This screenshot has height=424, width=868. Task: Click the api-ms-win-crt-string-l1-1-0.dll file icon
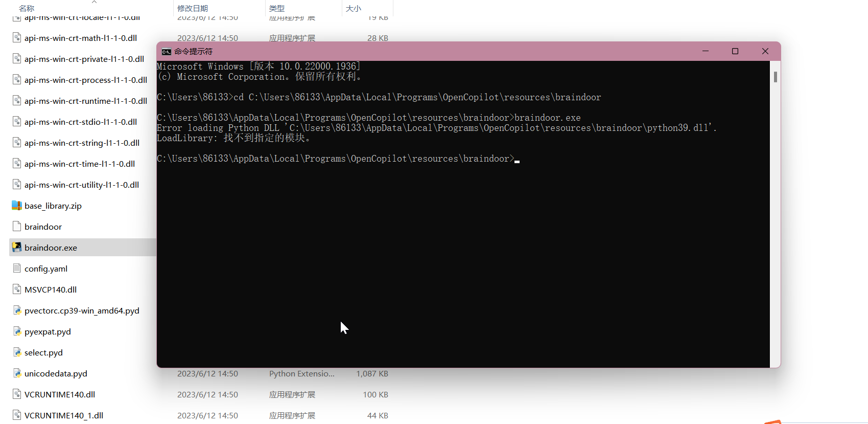coord(17,143)
